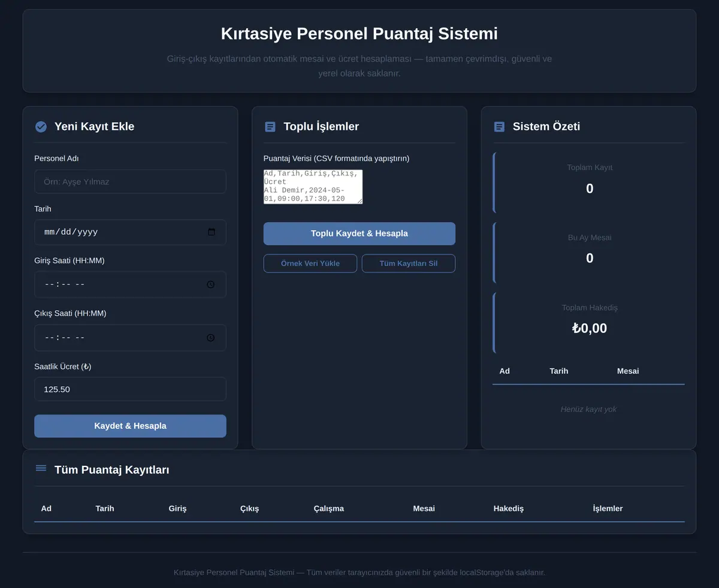Click the Puantaj Verisi CSV label
719x588 pixels.
click(337, 159)
